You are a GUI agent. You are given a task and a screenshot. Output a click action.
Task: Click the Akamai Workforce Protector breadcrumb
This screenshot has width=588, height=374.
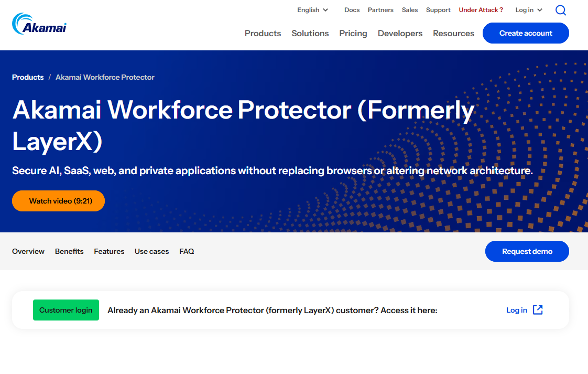tap(105, 77)
